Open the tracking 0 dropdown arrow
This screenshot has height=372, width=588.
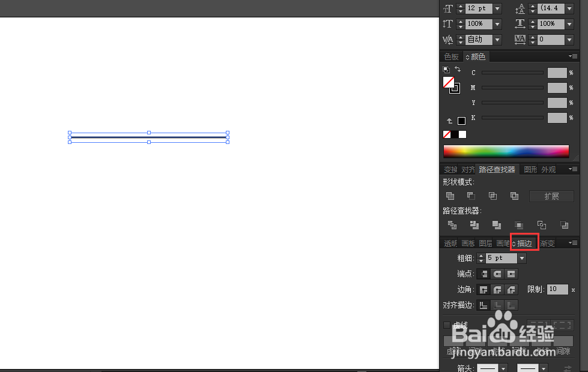coord(569,40)
